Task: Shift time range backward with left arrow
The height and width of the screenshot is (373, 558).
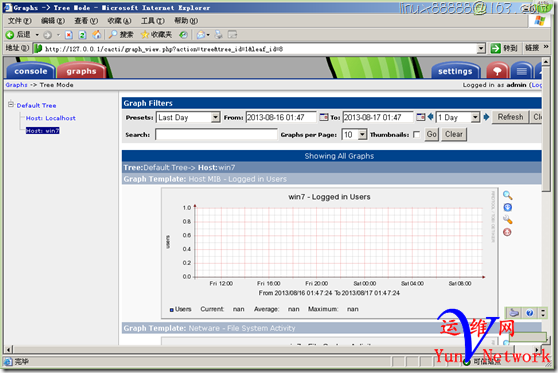Action: point(431,117)
